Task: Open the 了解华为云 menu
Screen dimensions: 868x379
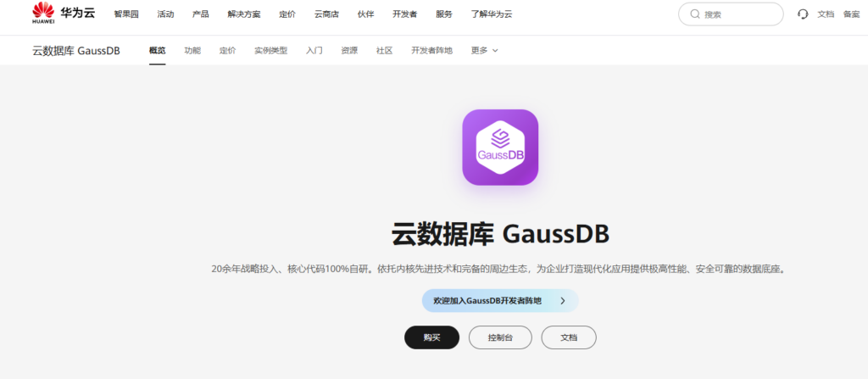Action: [x=492, y=14]
